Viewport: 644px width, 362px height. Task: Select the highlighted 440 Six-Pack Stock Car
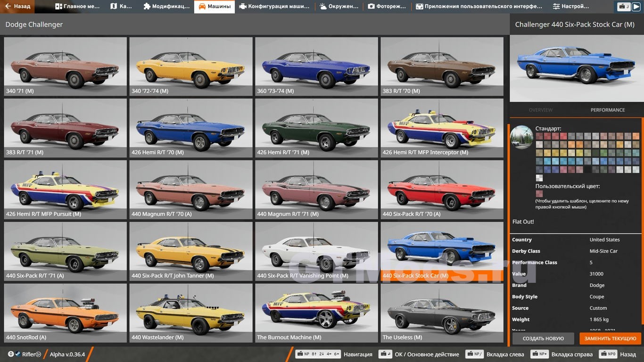(442, 251)
